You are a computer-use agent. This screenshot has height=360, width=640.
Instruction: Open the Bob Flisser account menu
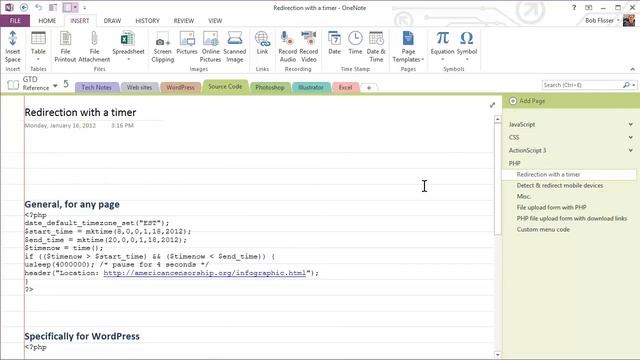[x=602, y=20]
